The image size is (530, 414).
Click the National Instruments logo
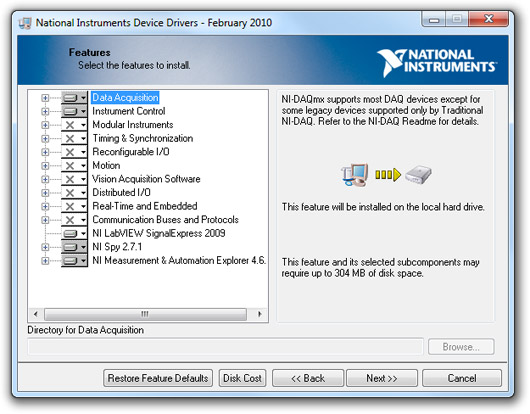click(x=437, y=62)
